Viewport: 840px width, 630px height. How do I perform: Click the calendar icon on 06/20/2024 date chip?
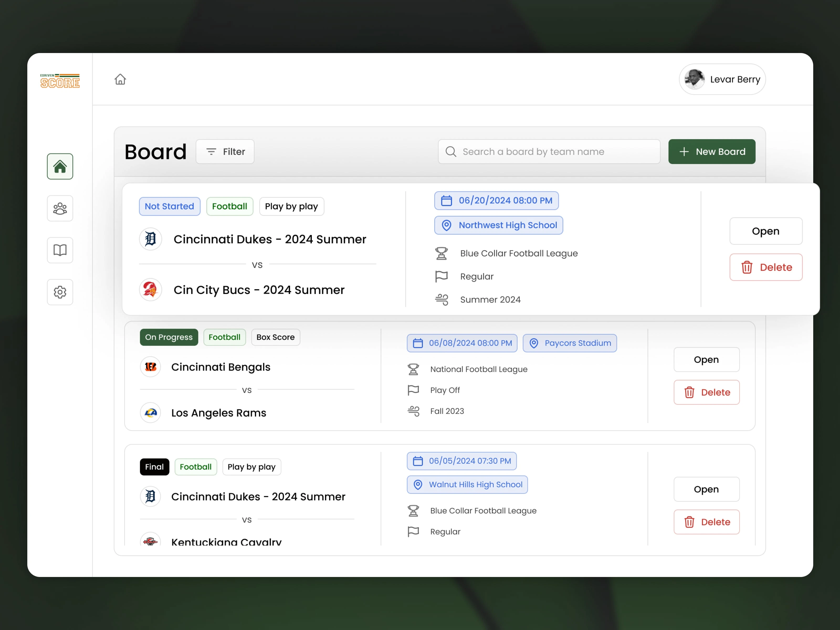pyautogui.click(x=447, y=201)
